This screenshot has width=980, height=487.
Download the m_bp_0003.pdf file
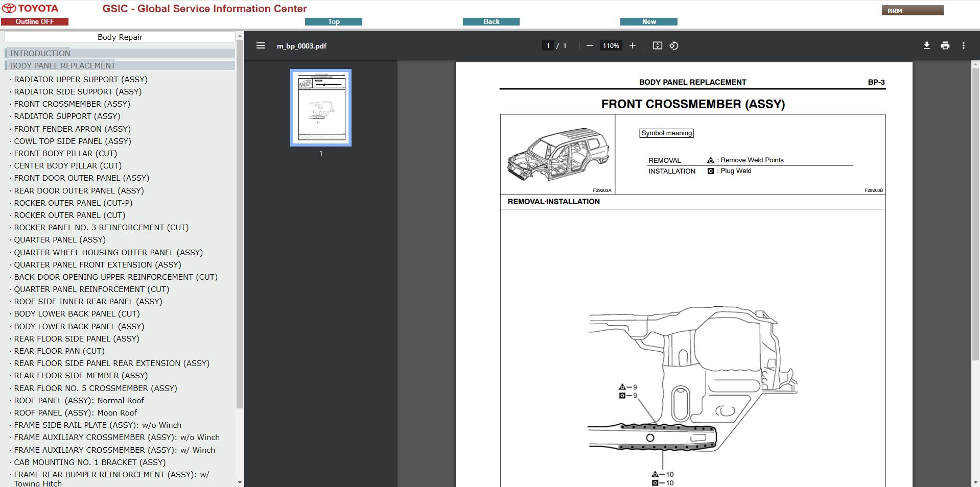point(926,45)
